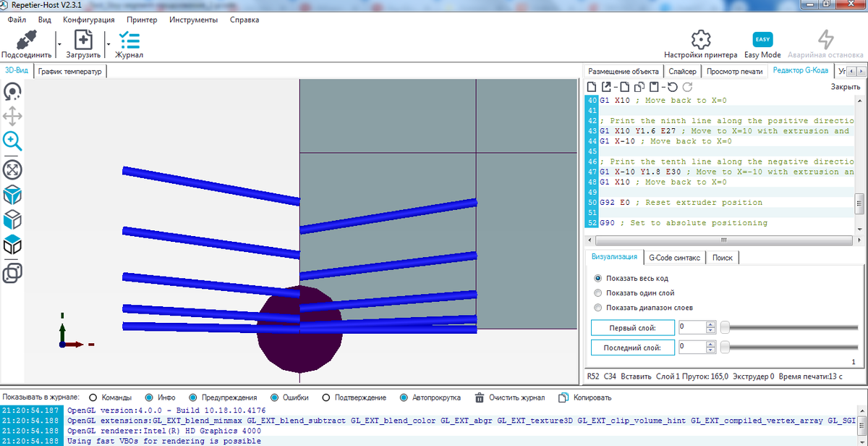Undo last G-code edit
This screenshot has width=868, height=446.
(672, 87)
